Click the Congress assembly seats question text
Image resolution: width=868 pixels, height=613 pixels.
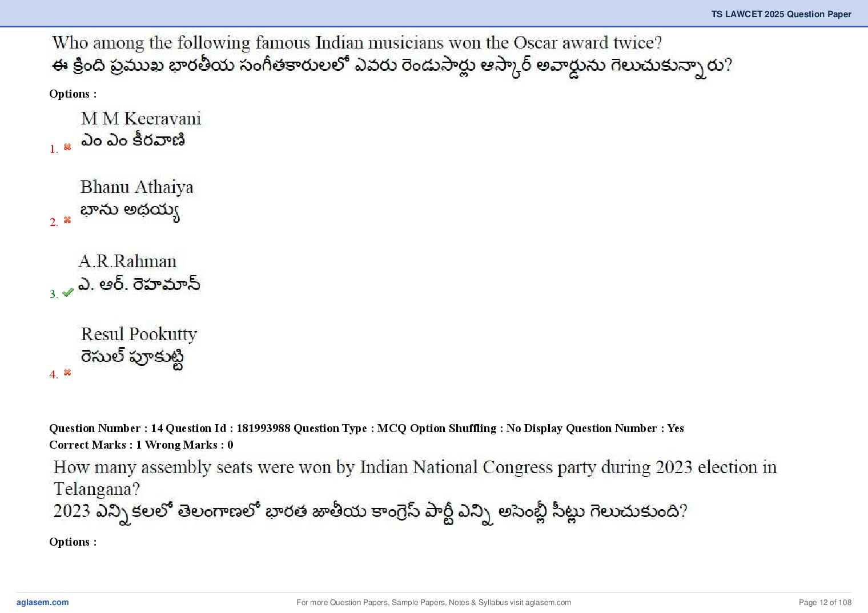pos(415,478)
